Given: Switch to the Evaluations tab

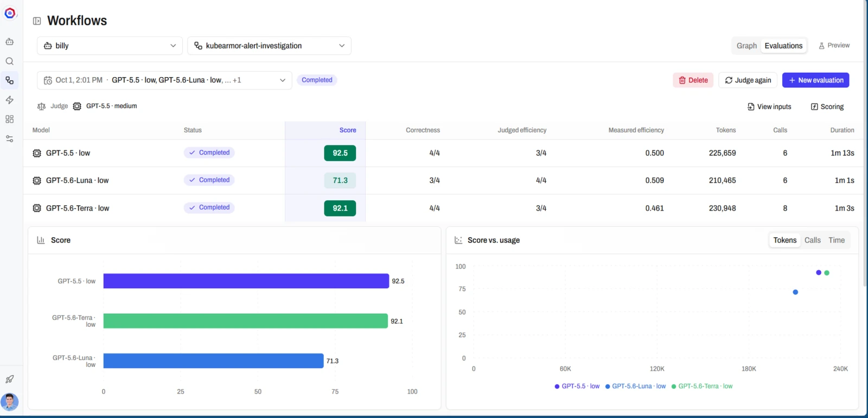Looking at the screenshot, I should (783, 46).
